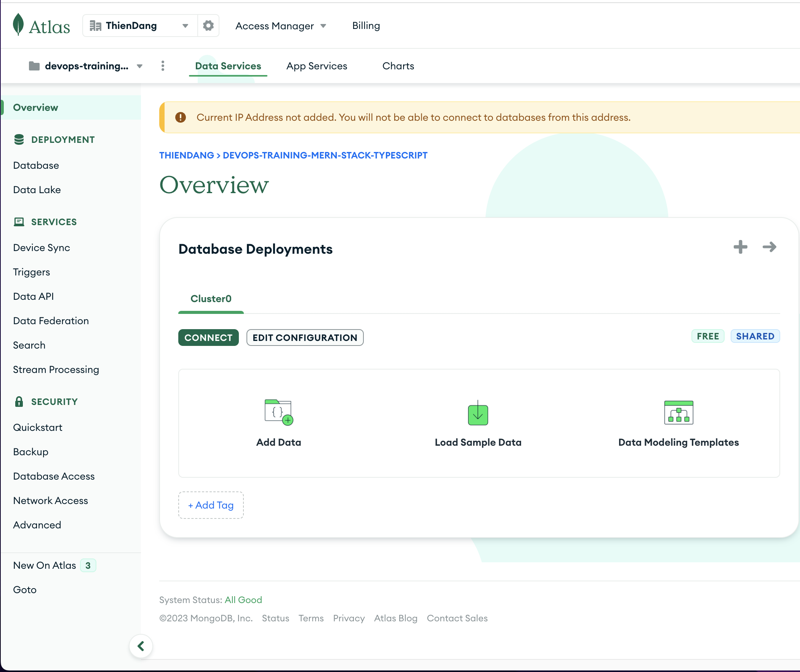Click the devops-training project folder icon
Image resolution: width=800 pixels, height=672 pixels.
pos(34,66)
